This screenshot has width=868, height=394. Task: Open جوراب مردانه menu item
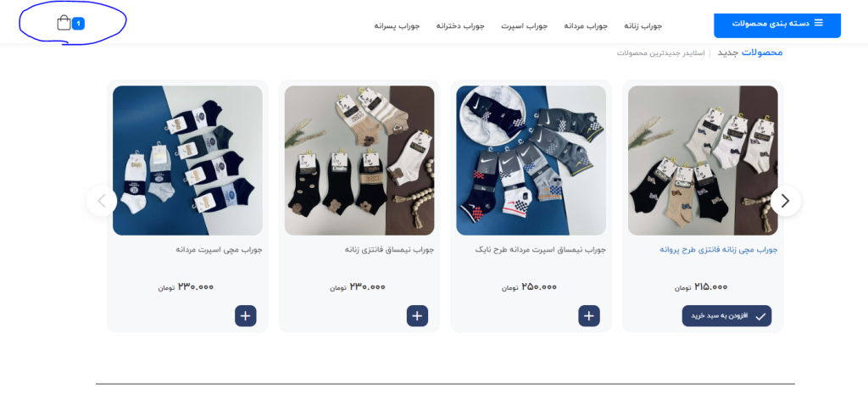tap(586, 26)
